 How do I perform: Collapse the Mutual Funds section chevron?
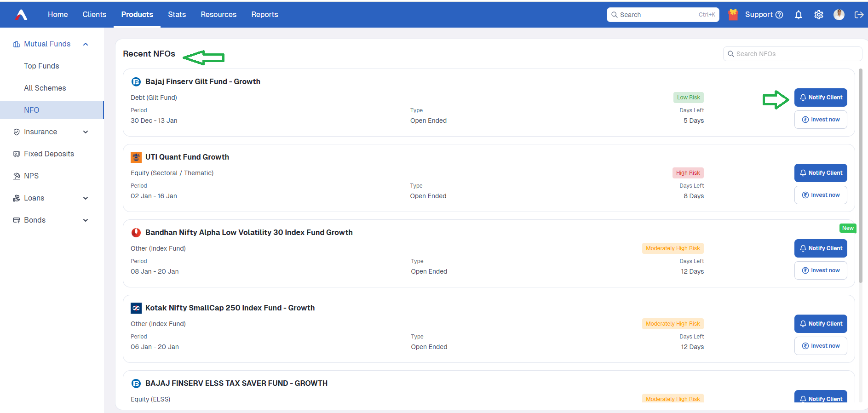tap(86, 44)
